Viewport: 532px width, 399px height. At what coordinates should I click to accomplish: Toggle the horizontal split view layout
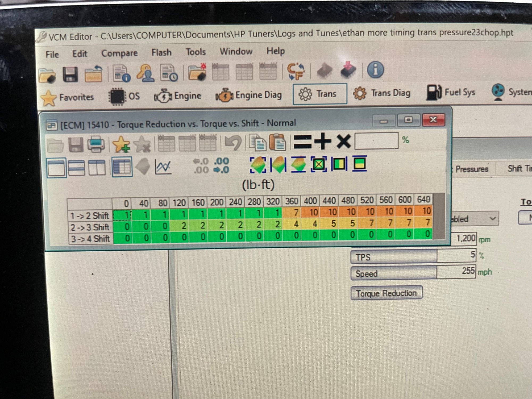coord(77,168)
